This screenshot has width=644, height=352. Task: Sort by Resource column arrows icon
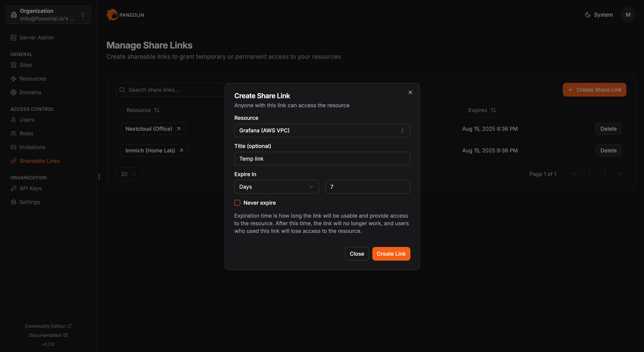pos(157,110)
